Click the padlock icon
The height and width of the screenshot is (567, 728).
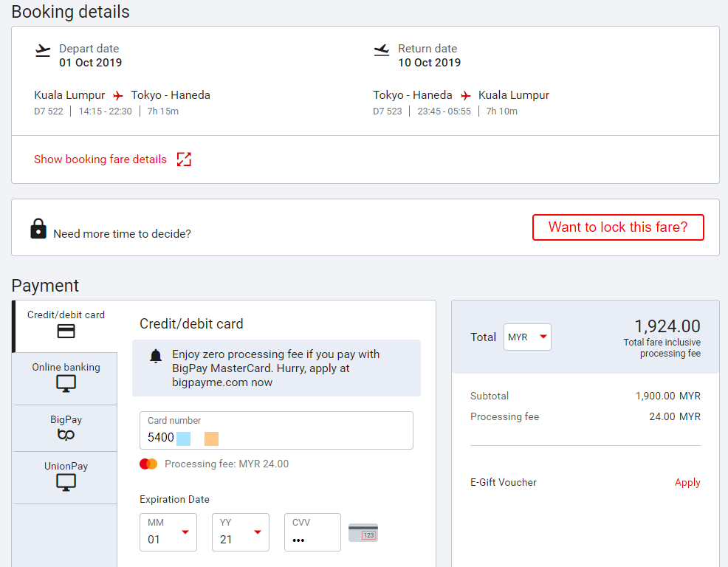pyautogui.click(x=38, y=229)
